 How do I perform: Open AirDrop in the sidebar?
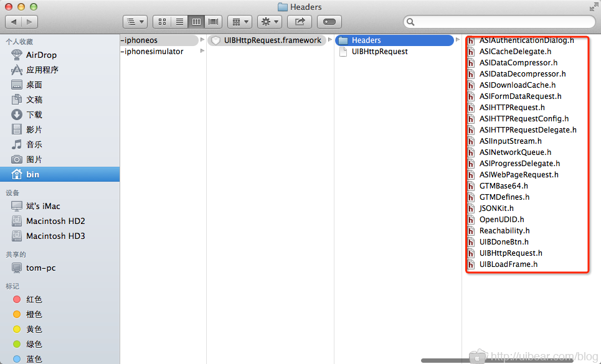coord(42,55)
